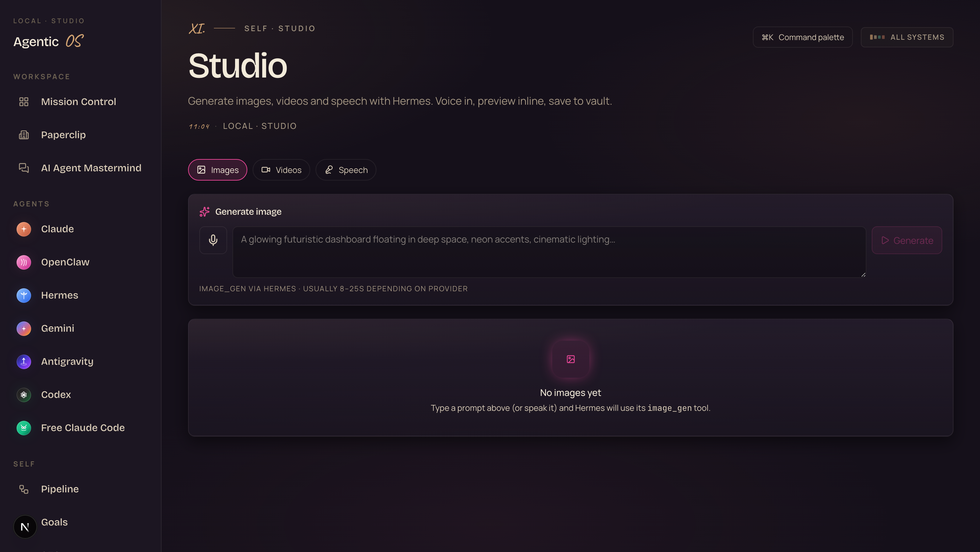Click the Claude orange avatar icon

24,229
